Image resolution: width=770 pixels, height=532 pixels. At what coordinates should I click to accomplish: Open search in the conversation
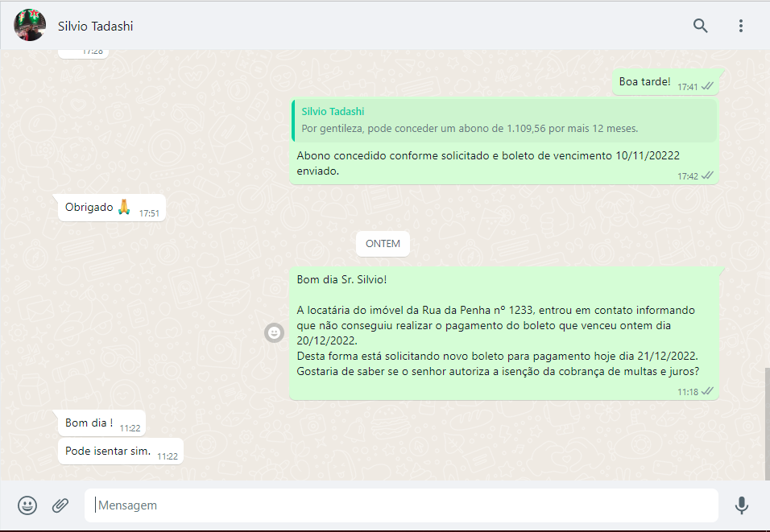pyautogui.click(x=700, y=26)
